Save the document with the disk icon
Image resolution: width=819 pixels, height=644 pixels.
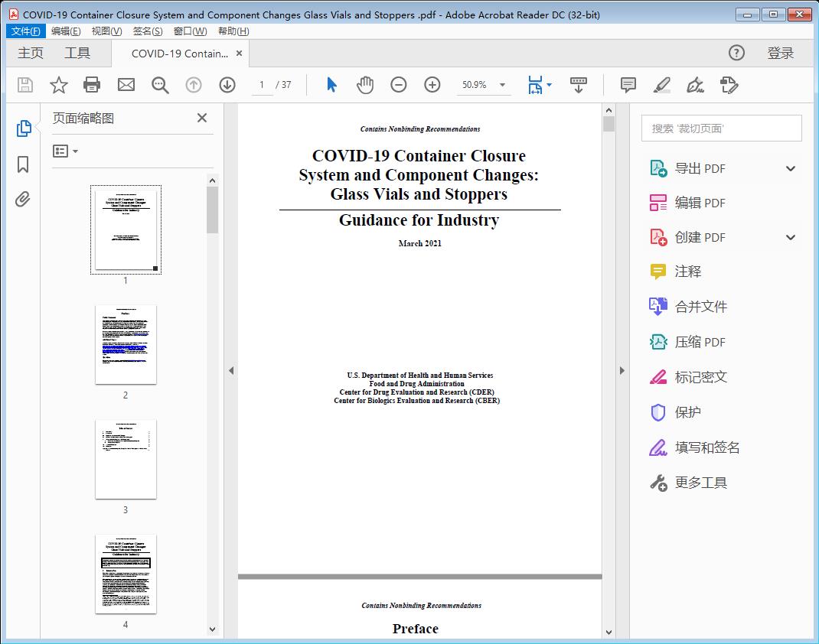click(x=24, y=85)
